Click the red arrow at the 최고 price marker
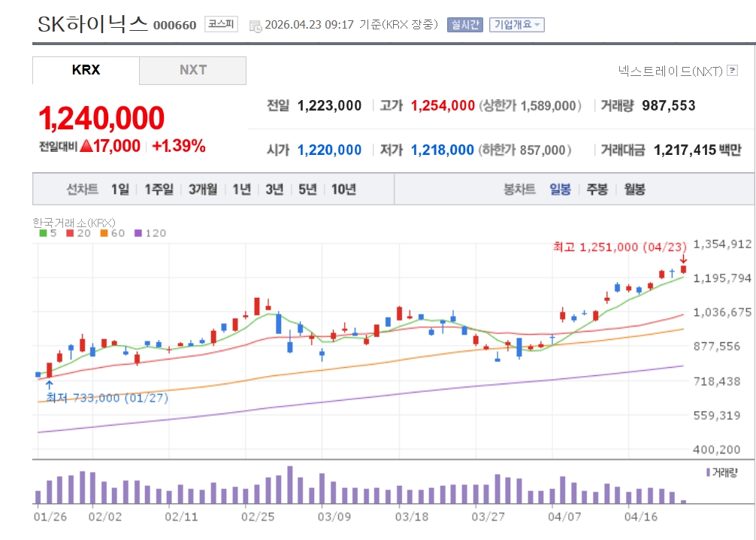756x540 pixels. coord(683,258)
